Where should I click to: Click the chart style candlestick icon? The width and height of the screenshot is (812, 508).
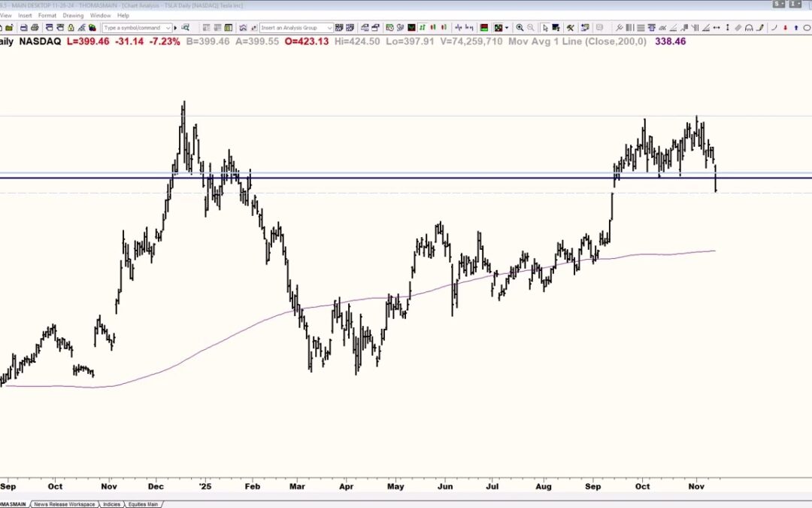(434, 27)
